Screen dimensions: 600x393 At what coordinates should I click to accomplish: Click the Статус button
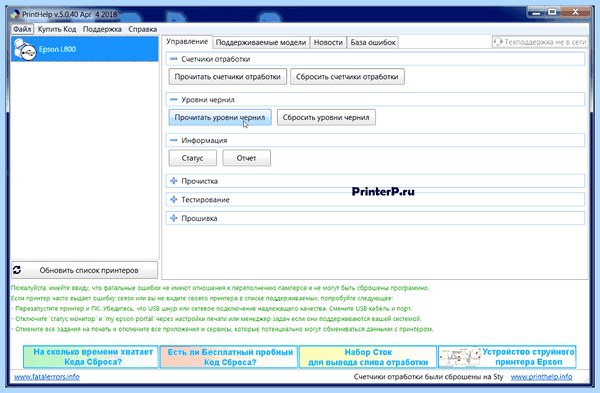192,158
